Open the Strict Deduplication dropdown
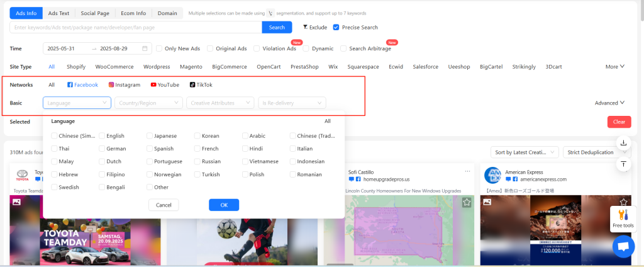This screenshot has height=267, width=644. tap(597, 152)
